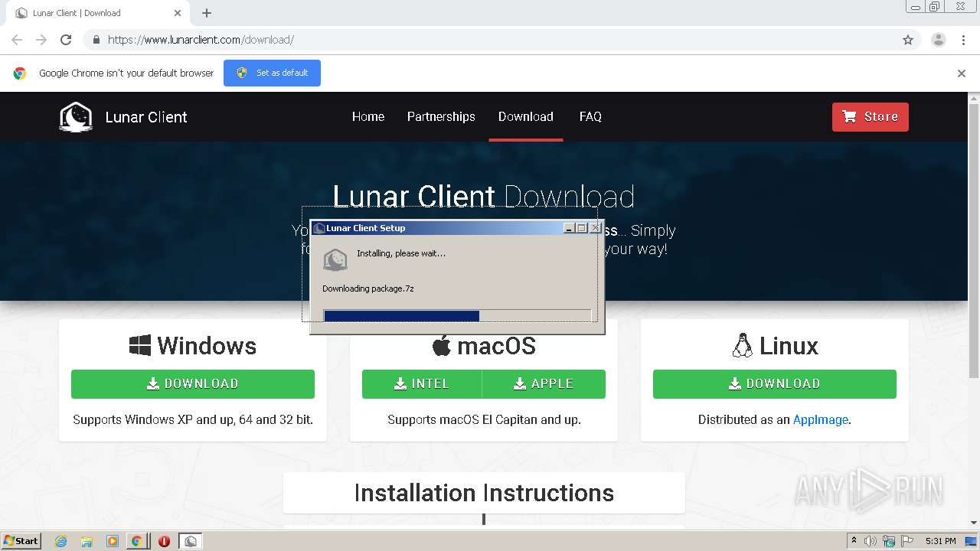
Task: Open a new tab with plus icon
Action: pos(207,13)
